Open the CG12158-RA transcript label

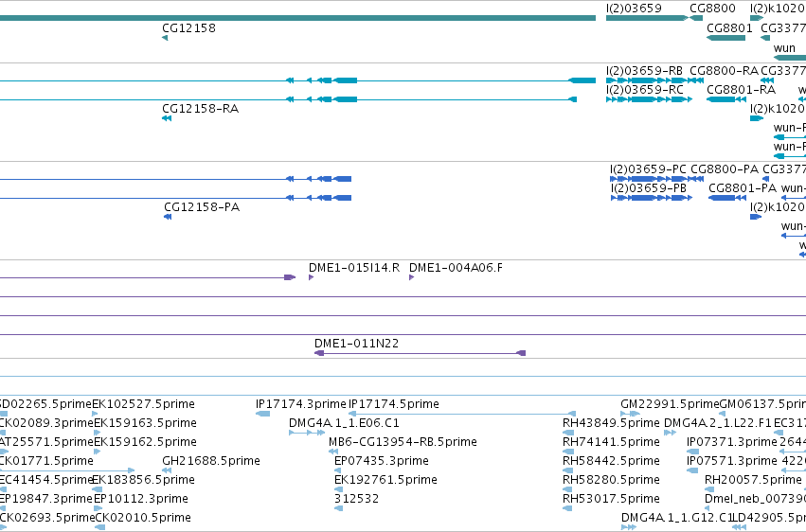click(x=200, y=109)
